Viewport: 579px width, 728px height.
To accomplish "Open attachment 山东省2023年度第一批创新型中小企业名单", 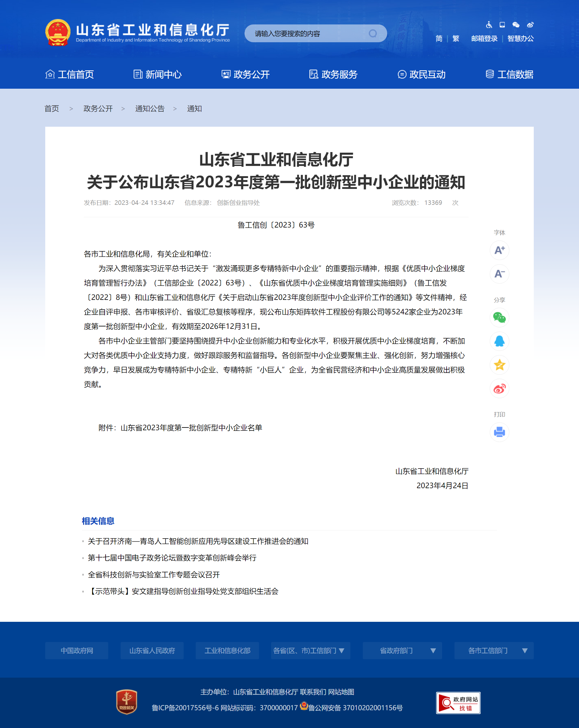I will pyautogui.click(x=192, y=428).
